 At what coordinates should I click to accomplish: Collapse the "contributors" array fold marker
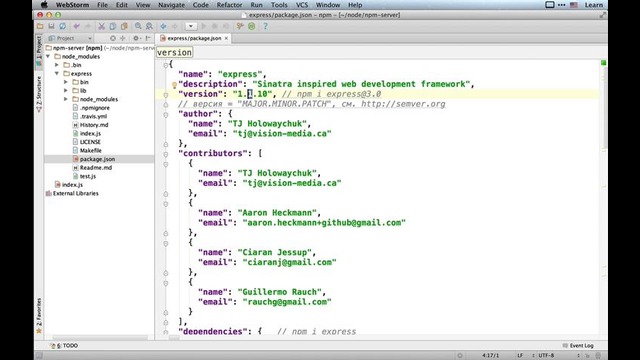(x=166, y=154)
